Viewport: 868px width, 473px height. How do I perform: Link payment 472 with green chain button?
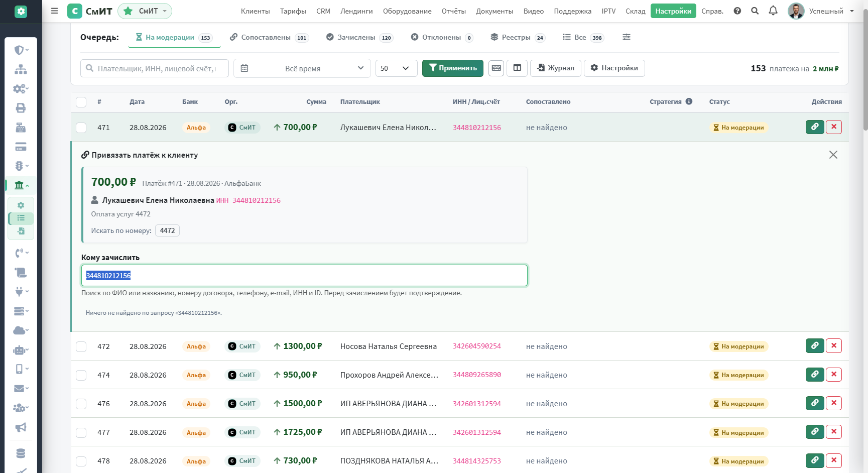815,346
